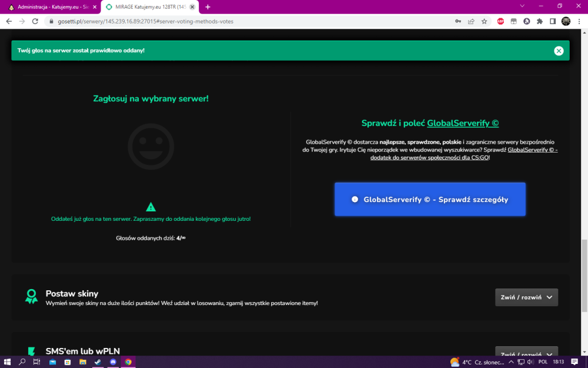Open the round extension icon before the puzzle
Viewport: 588px width, 368px height.
pos(526,21)
